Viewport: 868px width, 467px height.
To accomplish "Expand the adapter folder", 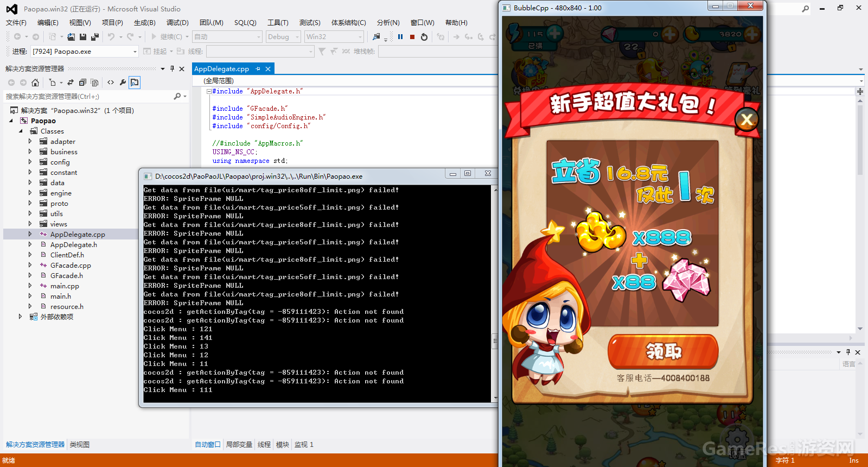I will [x=30, y=142].
